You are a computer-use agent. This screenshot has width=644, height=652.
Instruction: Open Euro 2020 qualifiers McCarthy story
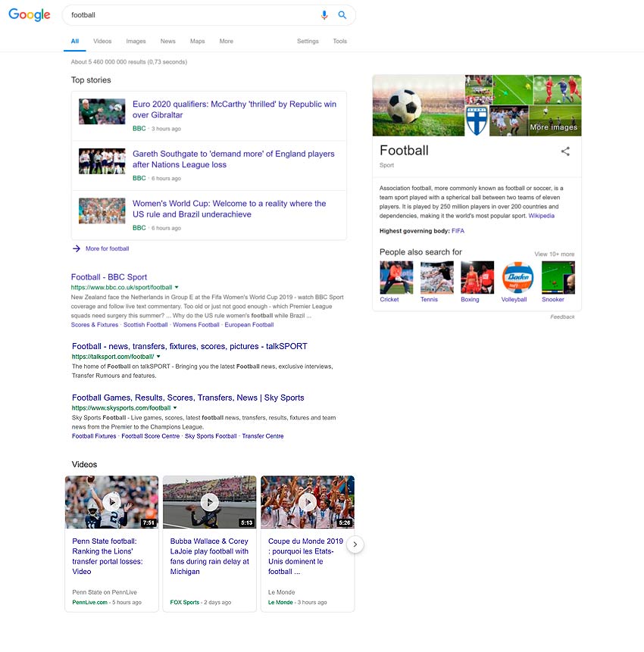[x=234, y=109]
